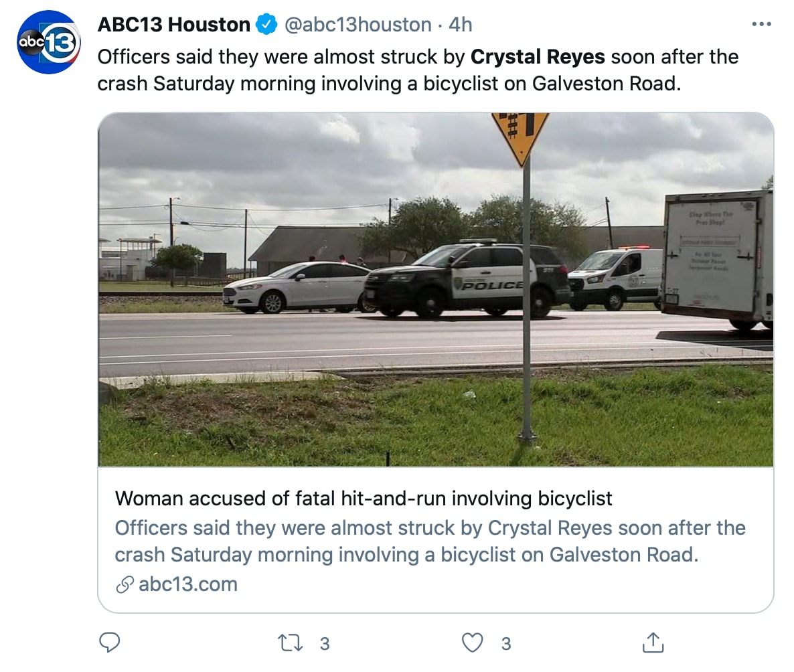The width and height of the screenshot is (794, 672).
Task: Visit the abc13.com domain link
Action: click(x=188, y=584)
